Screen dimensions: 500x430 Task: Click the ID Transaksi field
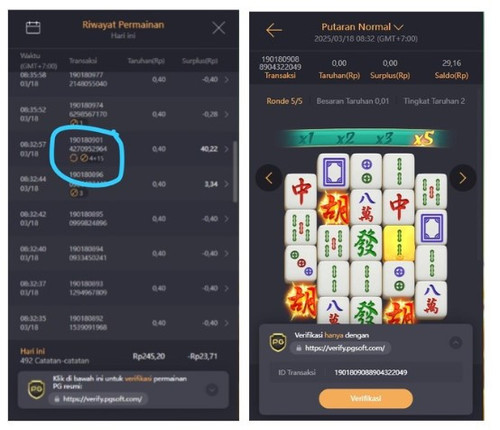[366, 372]
